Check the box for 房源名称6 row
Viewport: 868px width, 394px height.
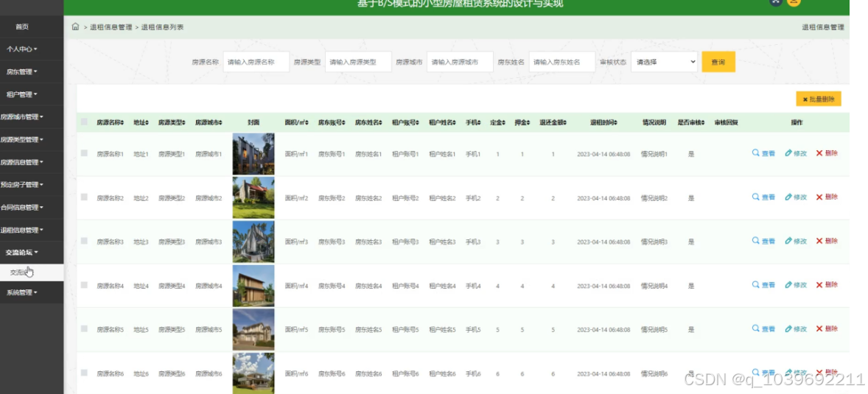click(84, 373)
